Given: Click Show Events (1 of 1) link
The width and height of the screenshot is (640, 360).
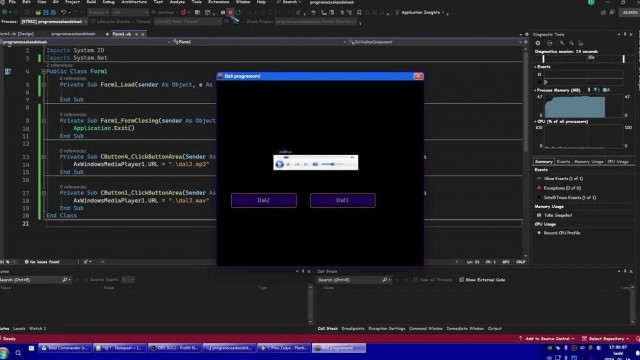Looking at the screenshot, I should [563, 179].
